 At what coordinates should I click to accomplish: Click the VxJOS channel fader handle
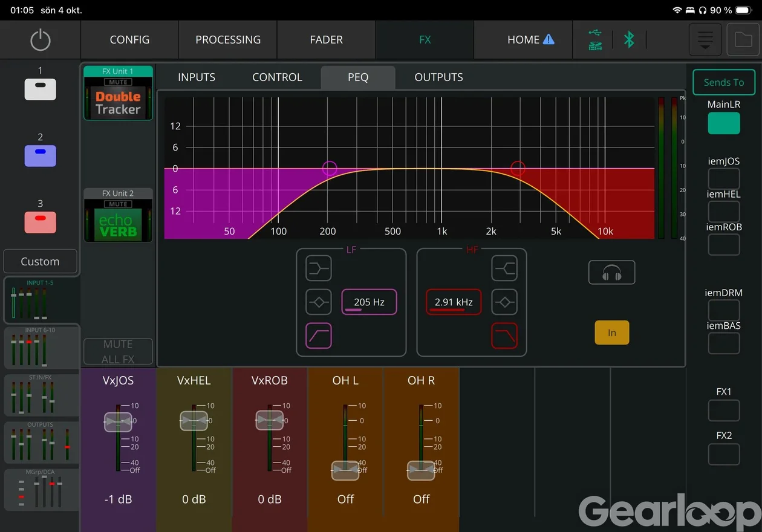pyautogui.click(x=118, y=421)
